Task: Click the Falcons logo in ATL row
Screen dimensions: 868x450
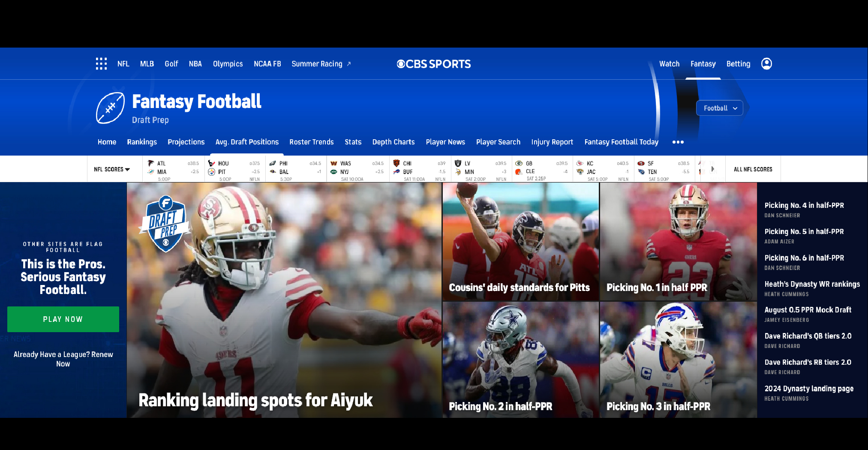Action: point(151,163)
